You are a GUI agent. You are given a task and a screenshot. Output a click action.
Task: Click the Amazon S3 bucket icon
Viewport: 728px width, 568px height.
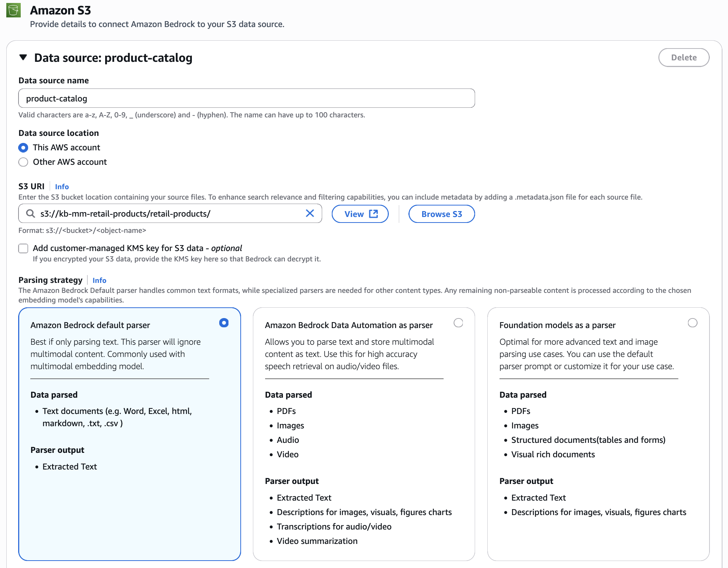point(14,10)
